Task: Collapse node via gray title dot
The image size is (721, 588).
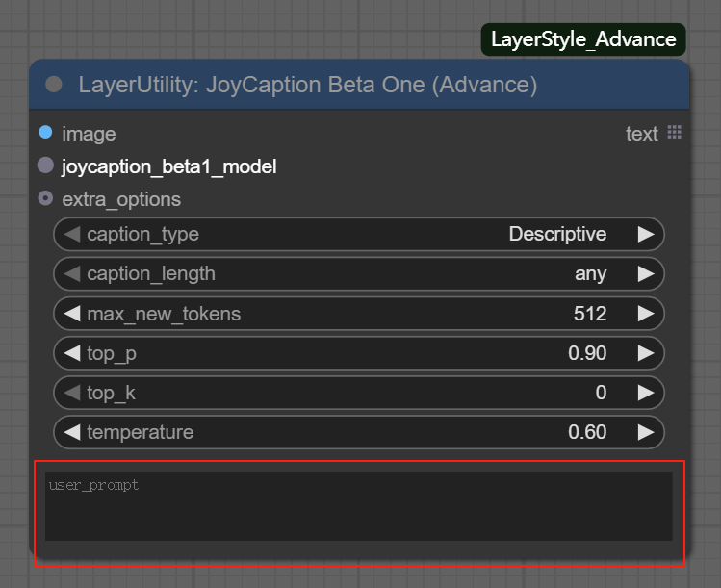Action: point(54,84)
